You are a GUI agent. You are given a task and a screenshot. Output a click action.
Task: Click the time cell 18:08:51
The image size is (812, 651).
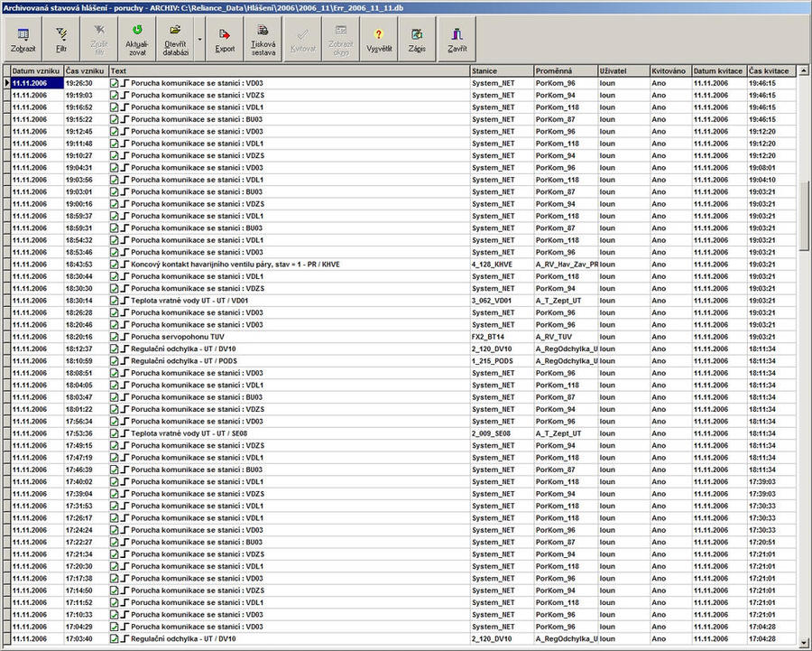pos(86,373)
